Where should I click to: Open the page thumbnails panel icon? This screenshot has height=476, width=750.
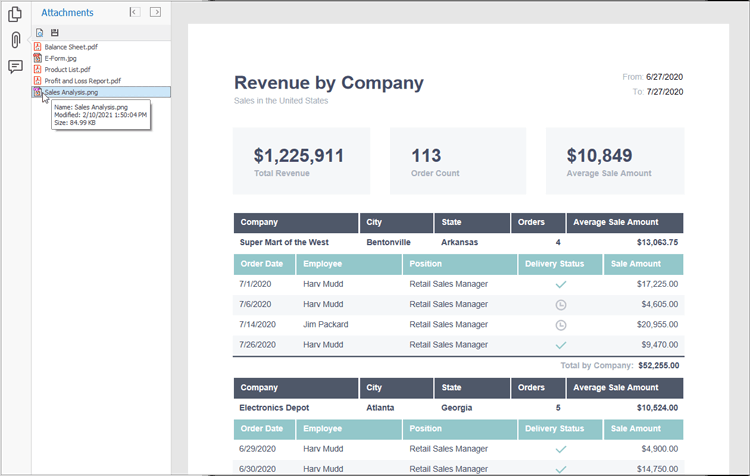click(x=15, y=14)
